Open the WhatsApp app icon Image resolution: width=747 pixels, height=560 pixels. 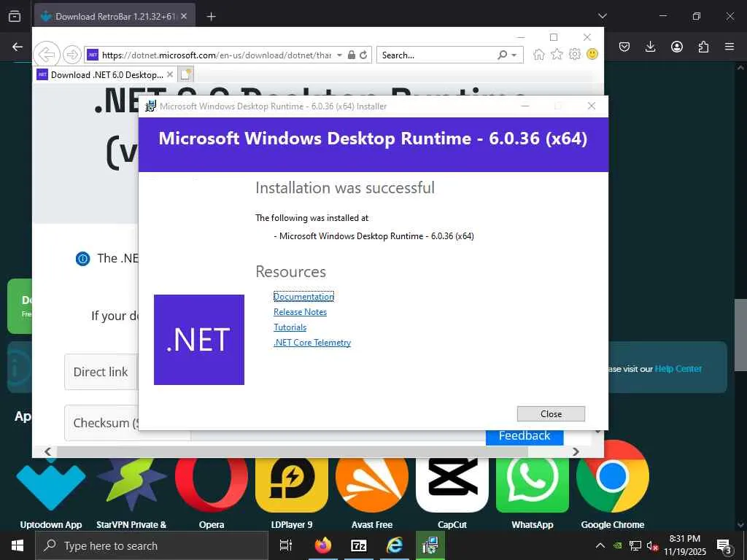[533, 483]
